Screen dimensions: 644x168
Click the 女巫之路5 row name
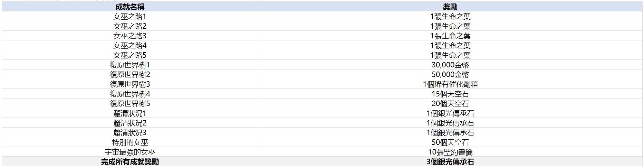point(130,55)
